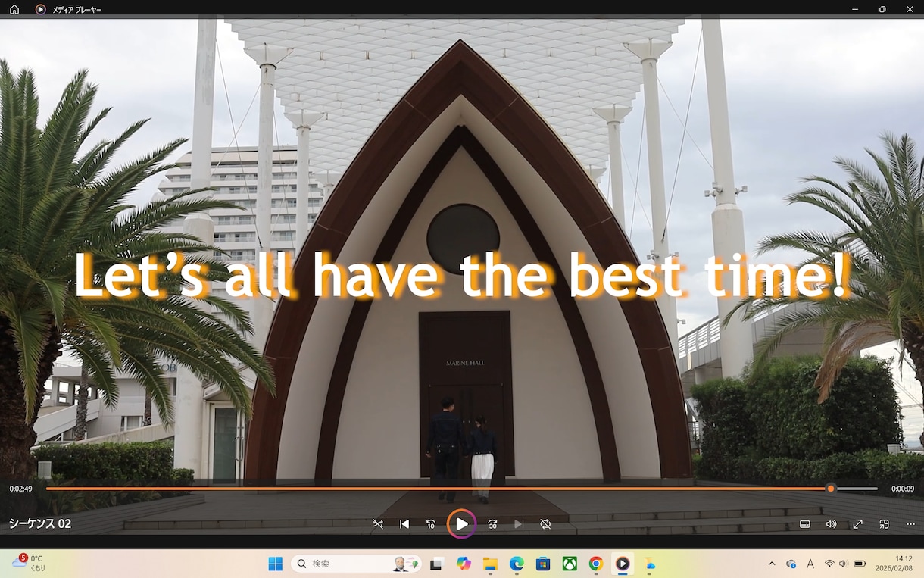
Task: Minimize the Media Player window
Action: pos(854,9)
